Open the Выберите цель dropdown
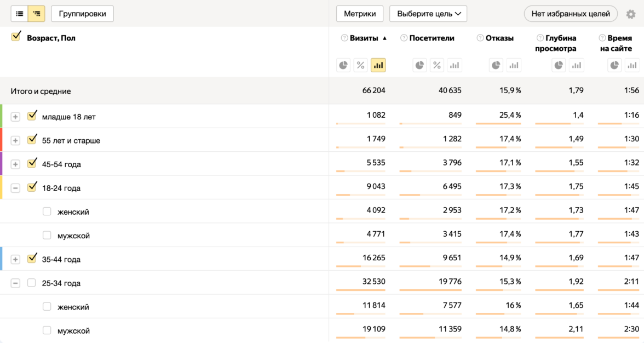Screen dimensions: 644x343 [428, 14]
